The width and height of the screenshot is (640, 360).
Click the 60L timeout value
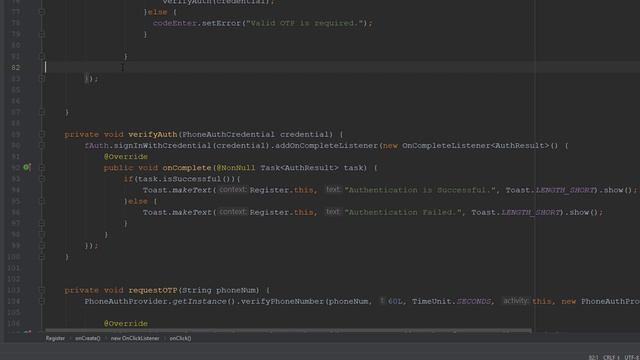pyautogui.click(x=395, y=301)
